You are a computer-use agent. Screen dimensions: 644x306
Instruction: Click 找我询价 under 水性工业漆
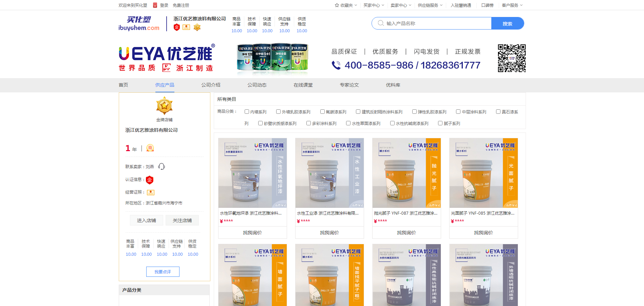pos(329,233)
